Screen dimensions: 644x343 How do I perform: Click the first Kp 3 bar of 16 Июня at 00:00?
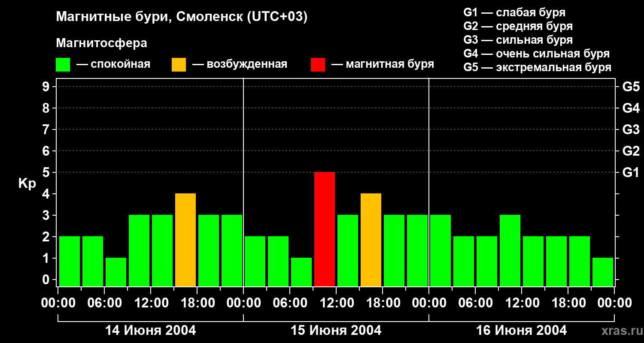(x=440, y=250)
